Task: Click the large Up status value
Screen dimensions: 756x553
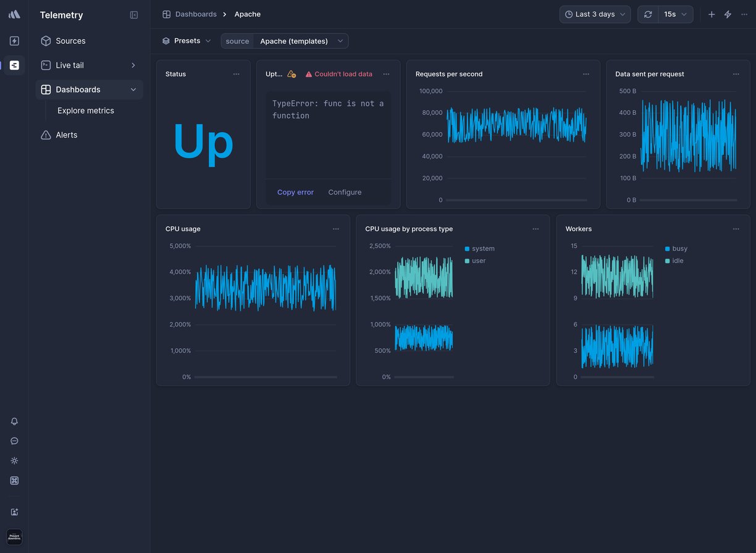Action: coord(203,143)
